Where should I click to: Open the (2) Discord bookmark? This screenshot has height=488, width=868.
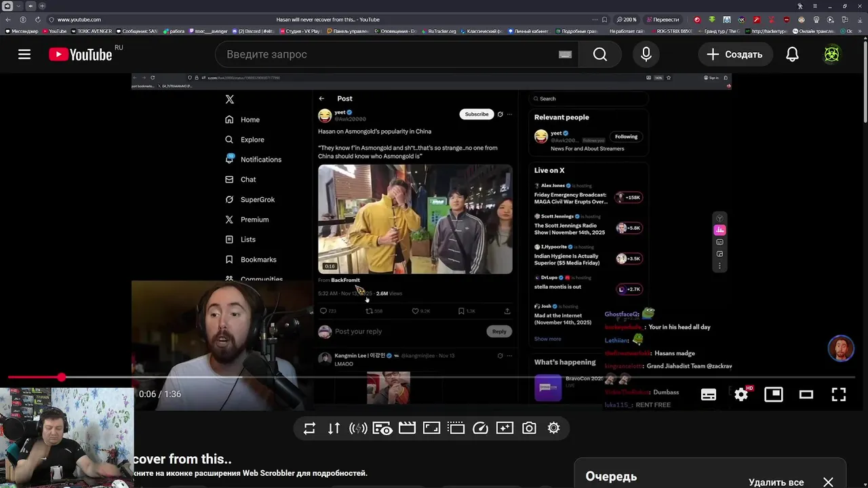click(x=253, y=31)
